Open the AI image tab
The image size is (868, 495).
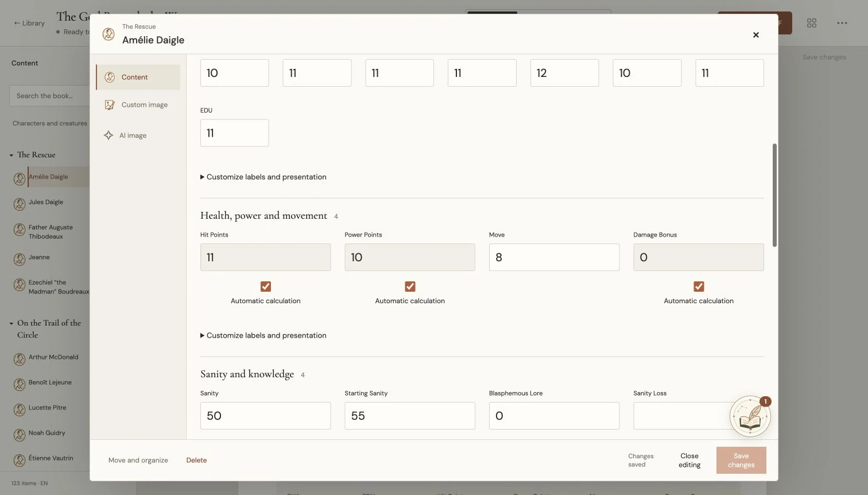coord(138,136)
